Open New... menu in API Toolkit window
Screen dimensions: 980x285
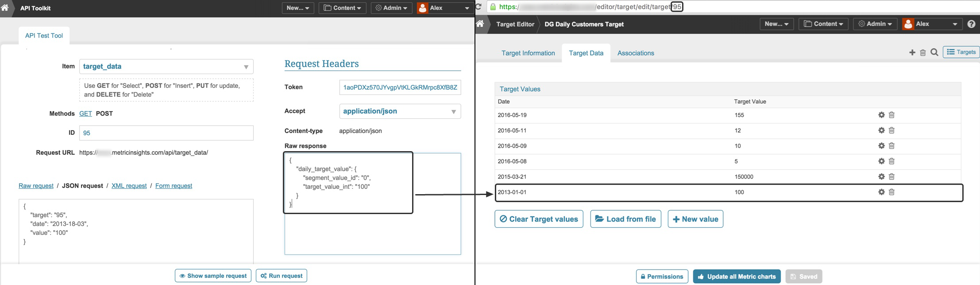click(x=298, y=8)
